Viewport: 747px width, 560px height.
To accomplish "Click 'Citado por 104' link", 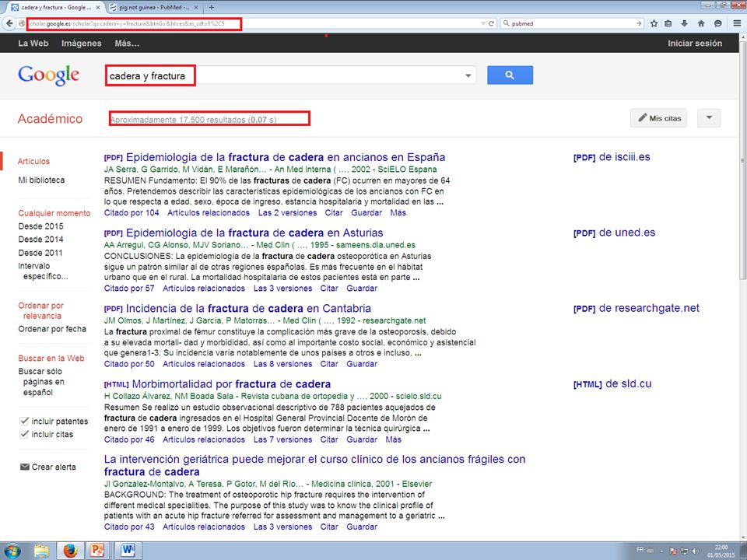I will coord(132,213).
